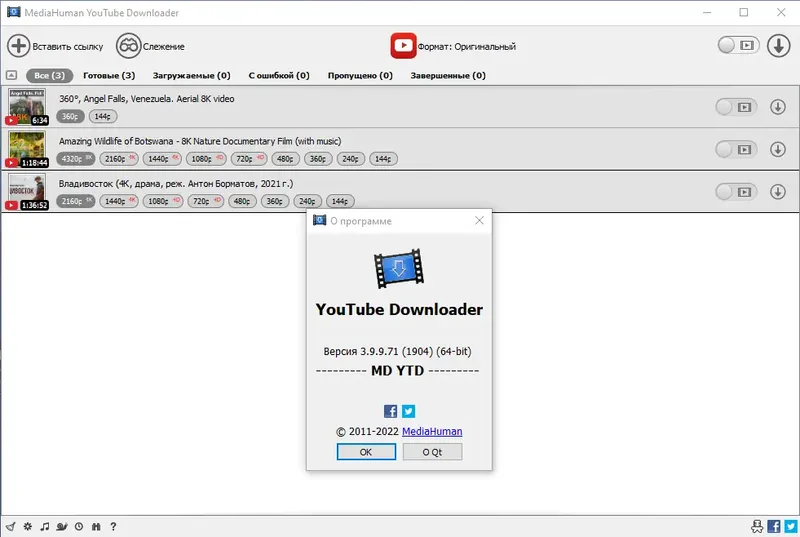Download the Владивосток video
Screen dimensions: 800x537
778,191
